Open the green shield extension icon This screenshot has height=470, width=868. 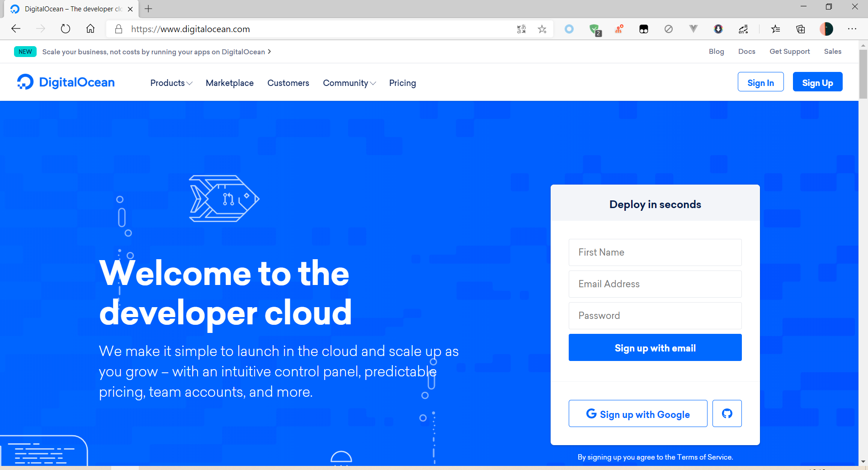click(595, 30)
